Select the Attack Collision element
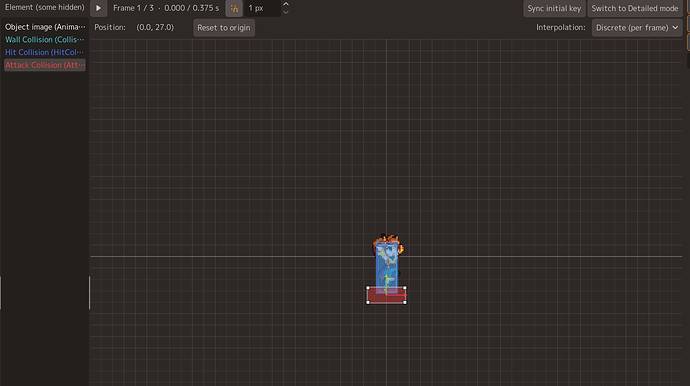Screen dimensions: 690x386 (45, 65)
